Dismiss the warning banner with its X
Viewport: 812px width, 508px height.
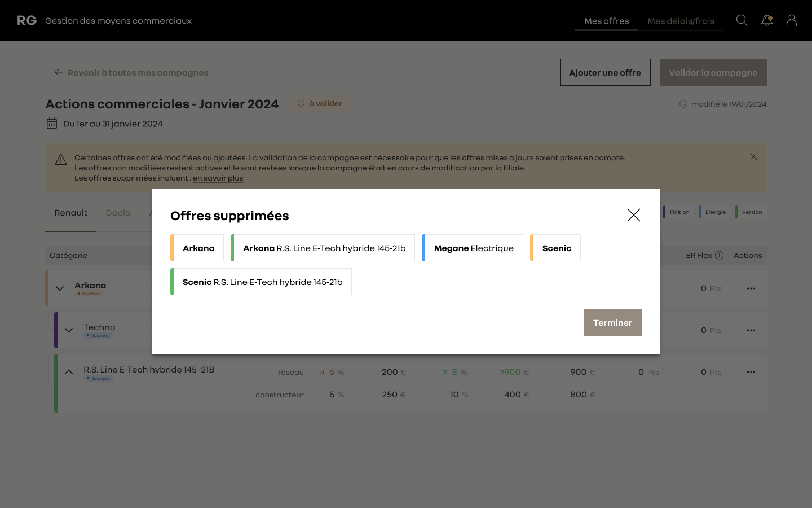(x=753, y=156)
